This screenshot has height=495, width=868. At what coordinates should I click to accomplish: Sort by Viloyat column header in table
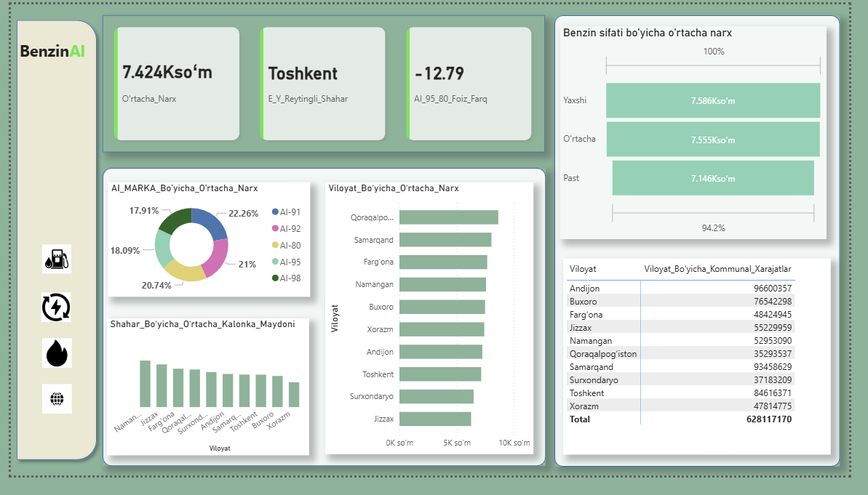pos(582,269)
